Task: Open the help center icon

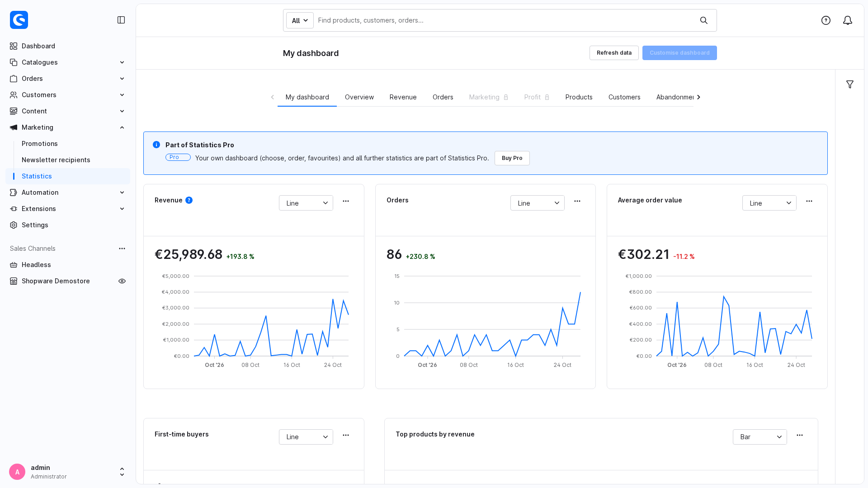Action: click(826, 20)
